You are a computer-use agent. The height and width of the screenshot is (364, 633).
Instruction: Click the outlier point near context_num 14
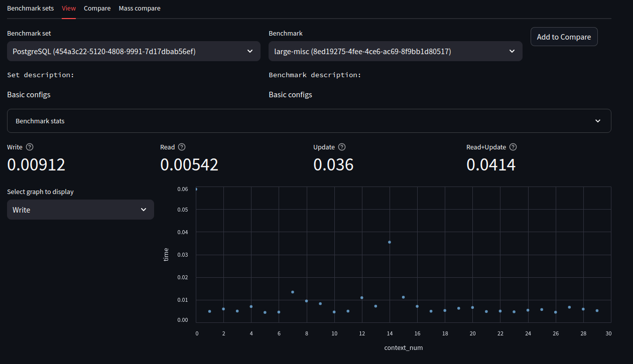(x=390, y=242)
